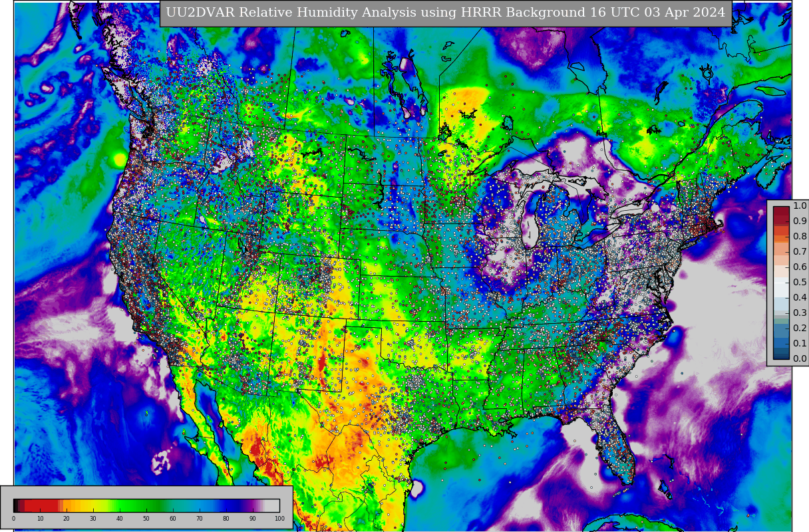Click the '20' tick label on humidity colorbar
Screen dimensions: 809x532
67,519
